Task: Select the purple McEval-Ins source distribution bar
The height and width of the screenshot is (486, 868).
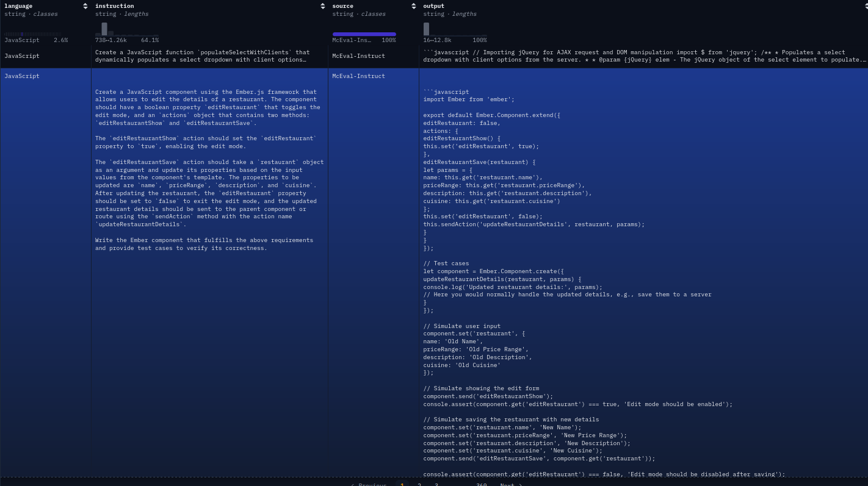Action: [x=364, y=34]
